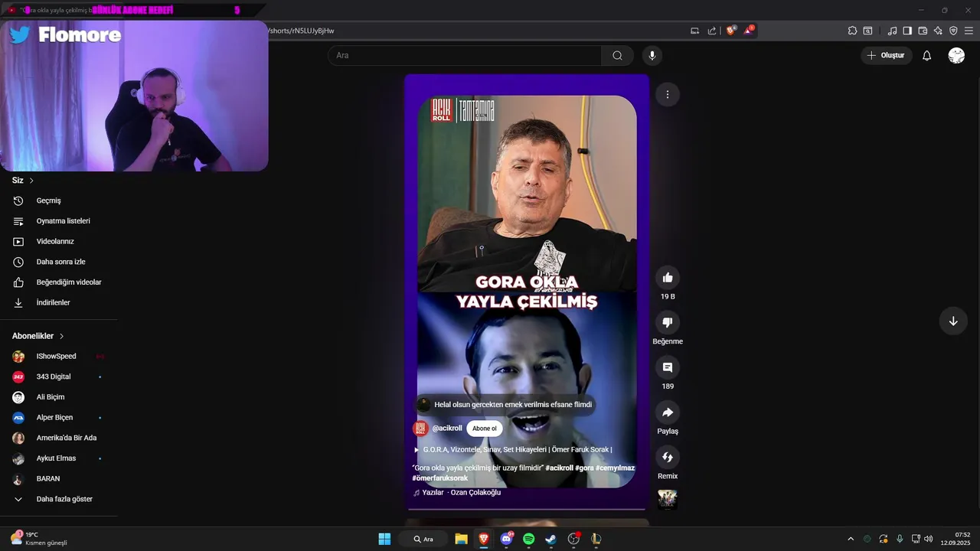Open Videolarınız
This screenshot has width=980, height=551.
59,241
